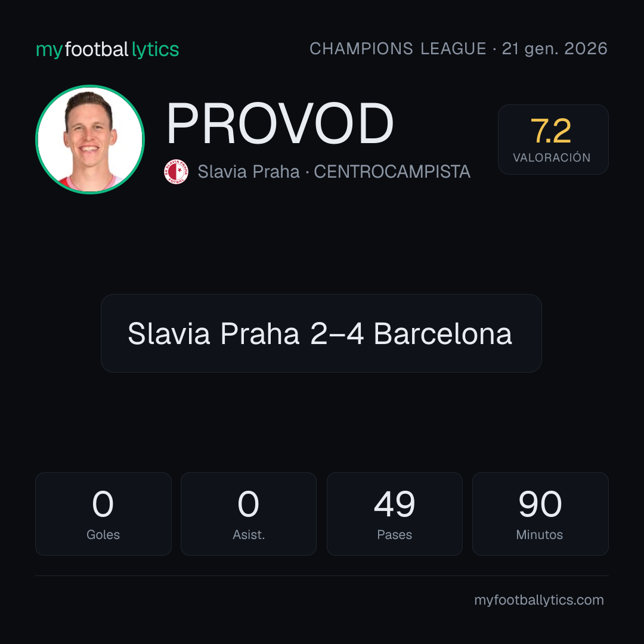Screen dimensions: 644x644
Task: Select the Asist. stat card
Action: click(x=249, y=514)
